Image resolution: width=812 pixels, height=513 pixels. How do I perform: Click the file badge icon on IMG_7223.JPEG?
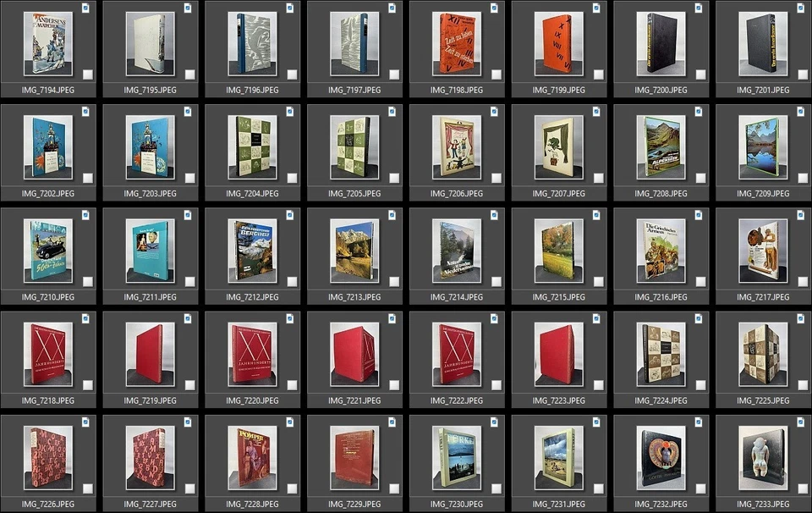tap(596, 318)
